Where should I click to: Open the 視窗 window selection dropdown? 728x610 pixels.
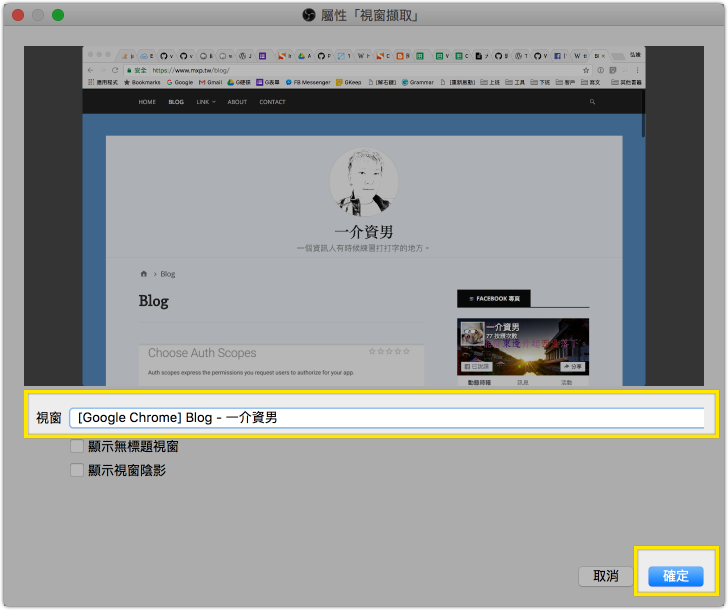(x=387, y=418)
